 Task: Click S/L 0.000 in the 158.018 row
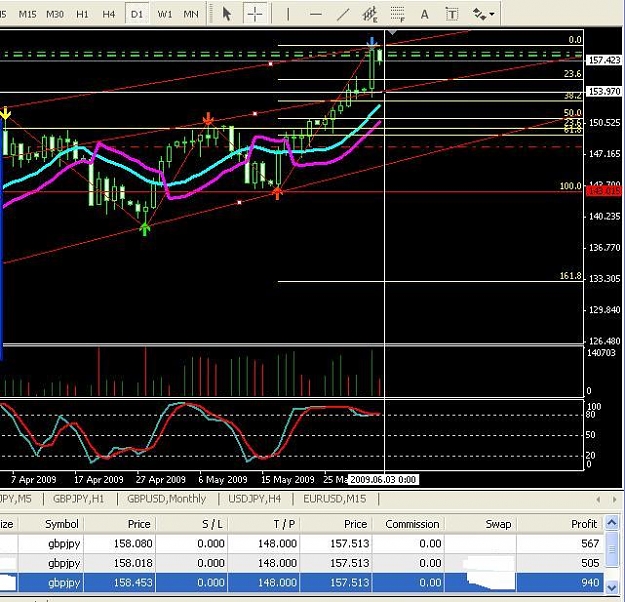tap(210, 563)
